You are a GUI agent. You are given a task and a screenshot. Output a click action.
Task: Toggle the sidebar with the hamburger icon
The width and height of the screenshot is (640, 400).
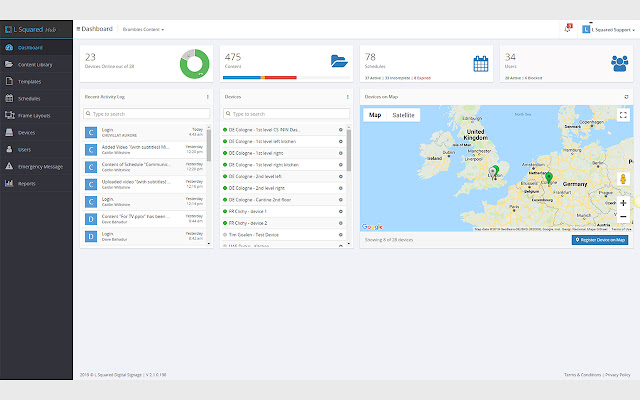click(x=78, y=30)
